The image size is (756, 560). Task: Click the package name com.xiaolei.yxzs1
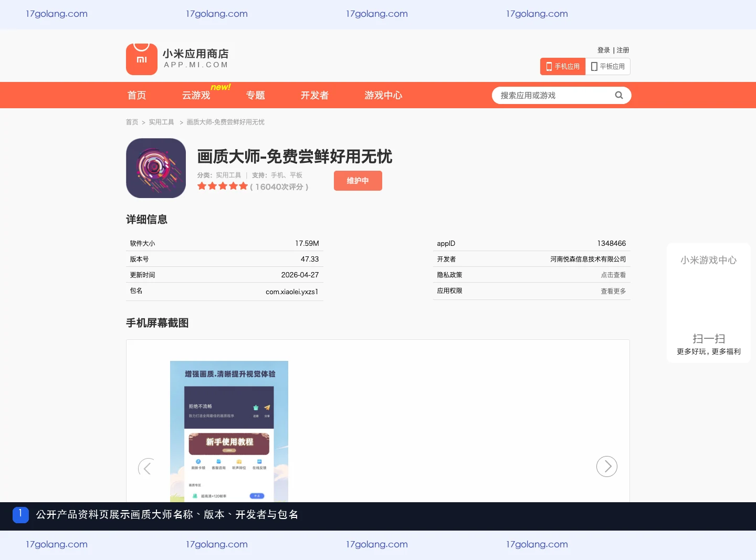[x=292, y=292]
